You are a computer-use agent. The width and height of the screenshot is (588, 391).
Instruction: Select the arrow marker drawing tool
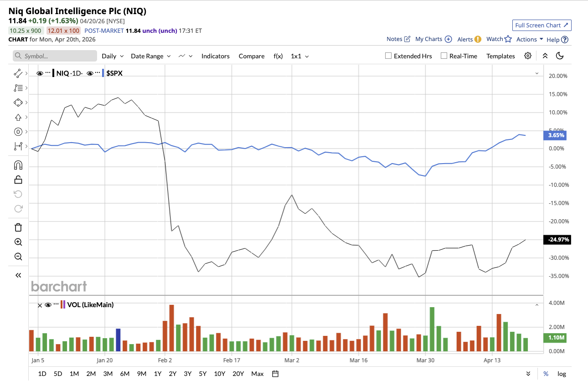point(18,117)
